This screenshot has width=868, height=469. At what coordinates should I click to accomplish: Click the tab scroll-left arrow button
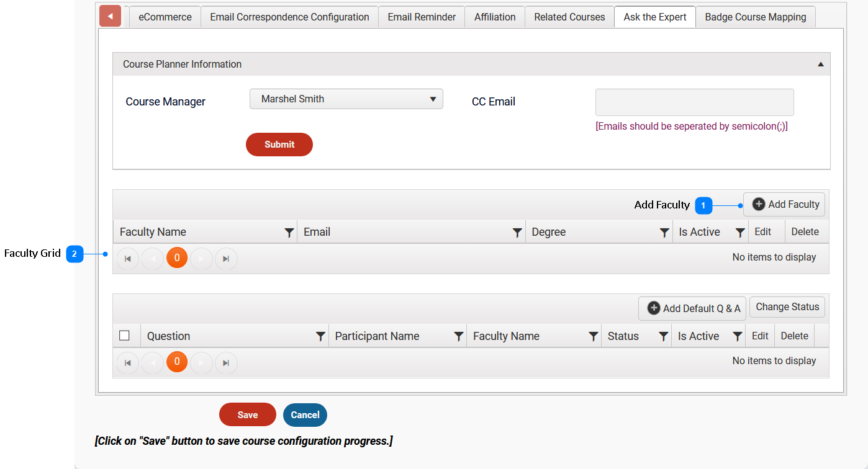110,16
